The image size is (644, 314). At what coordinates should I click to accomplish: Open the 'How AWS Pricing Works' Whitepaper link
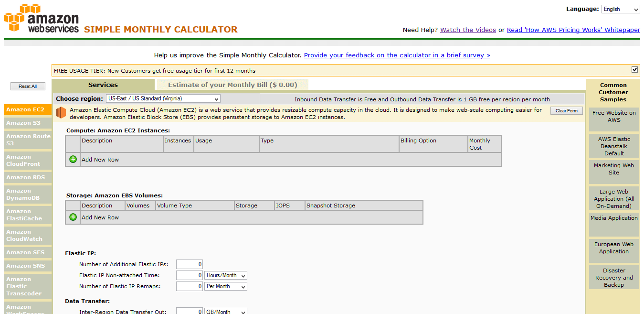point(573,30)
